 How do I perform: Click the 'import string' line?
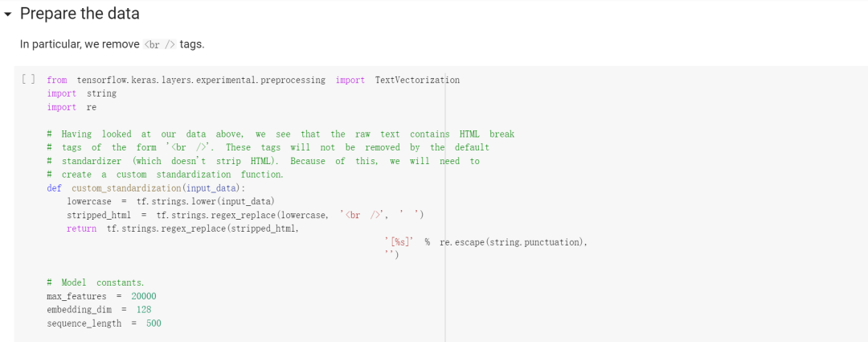coord(81,93)
